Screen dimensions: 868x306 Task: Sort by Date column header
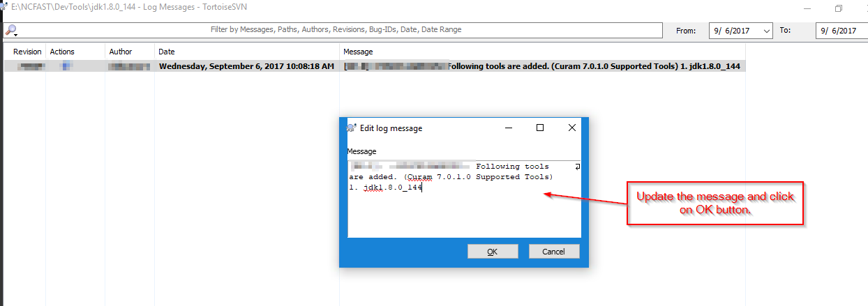(167, 52)
